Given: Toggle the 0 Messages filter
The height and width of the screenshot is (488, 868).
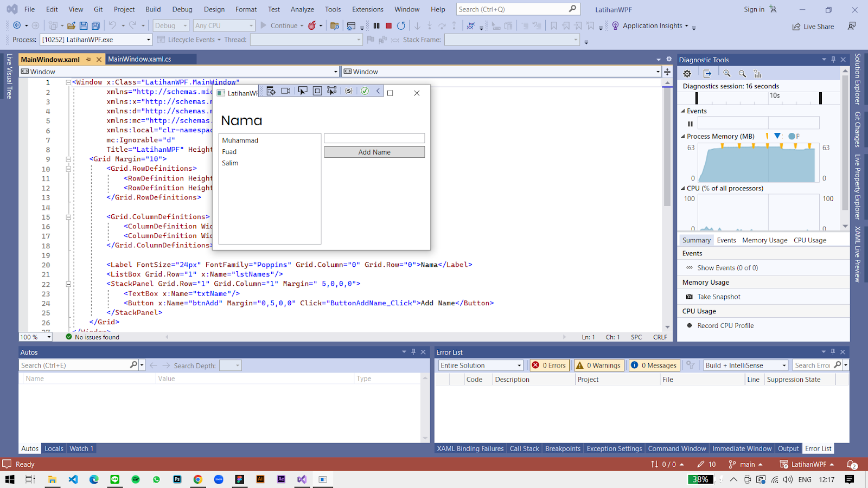Looking at the screenshot, I should (x=654, y=365).
